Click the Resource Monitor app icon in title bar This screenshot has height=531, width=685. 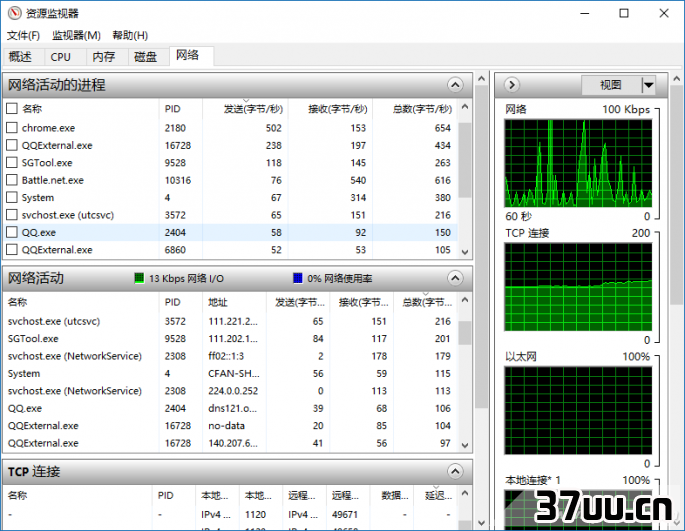14,13
